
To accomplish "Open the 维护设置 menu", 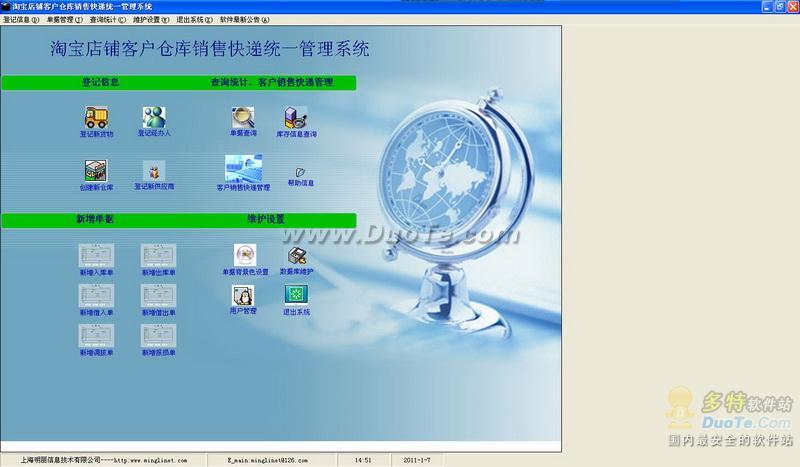I will pos(151,20).
